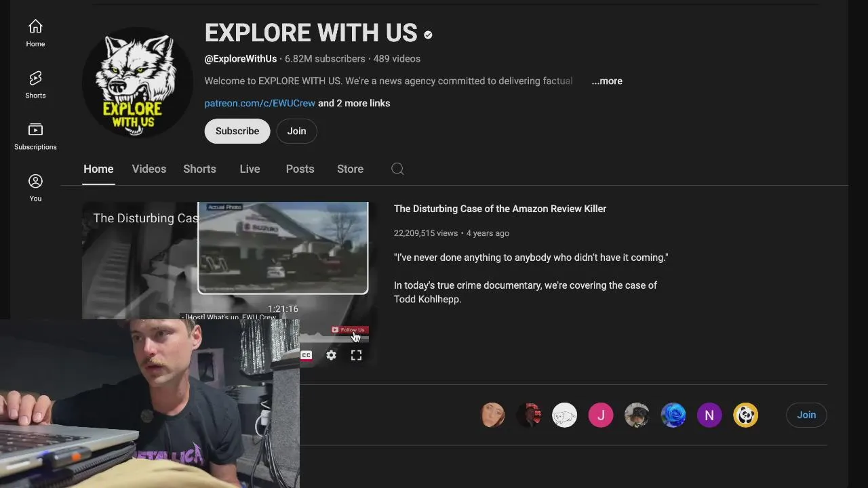This screenshot has width=868, height=488.
Task: Expand channel description with ...more
Action: click(607, 81)
